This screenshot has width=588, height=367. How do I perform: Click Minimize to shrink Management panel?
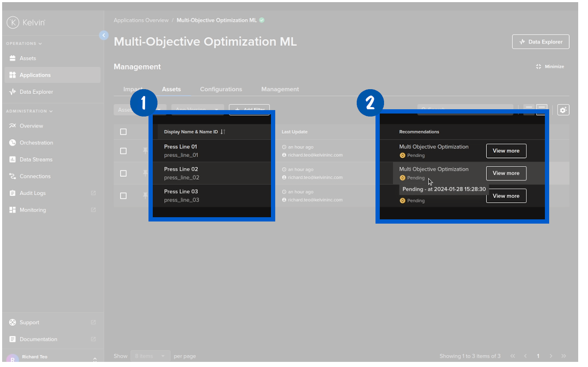550,67
